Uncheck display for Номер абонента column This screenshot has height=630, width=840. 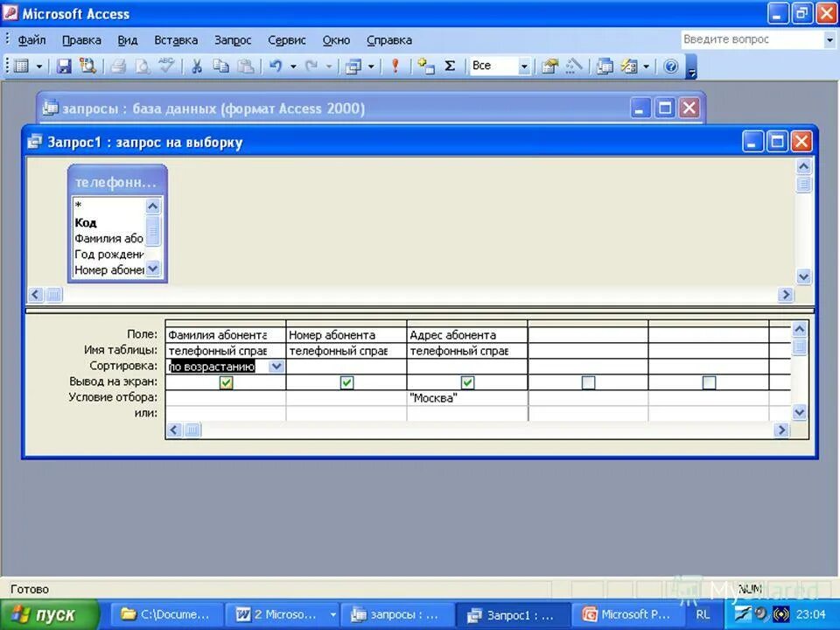(346, 382)
